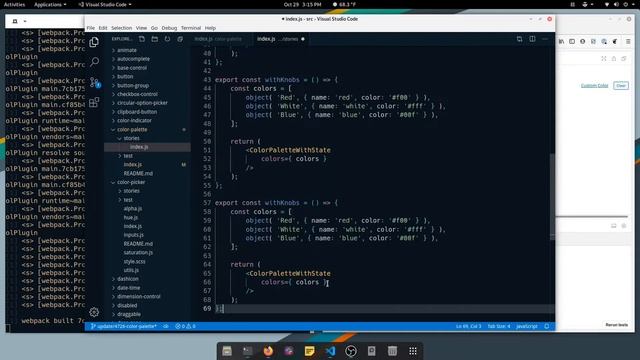Open the Explorer view in activity bar

click(x=94, y=42)
